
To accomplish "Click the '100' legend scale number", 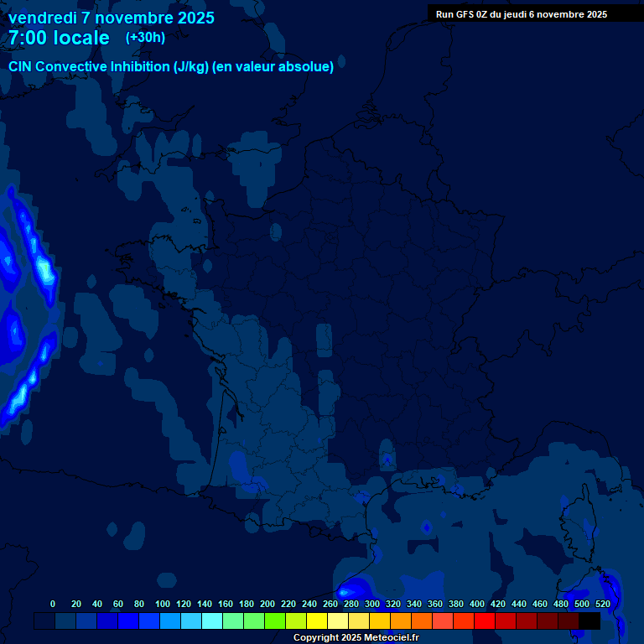I will [x=163, y=604].
